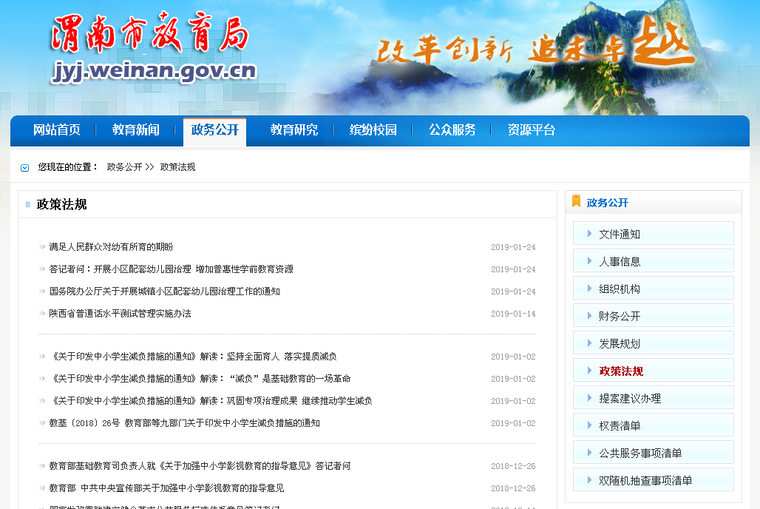Click 政策法规 breadcrumb link
The height and width of the screenshot is (509, 760).
pos(178,167)
